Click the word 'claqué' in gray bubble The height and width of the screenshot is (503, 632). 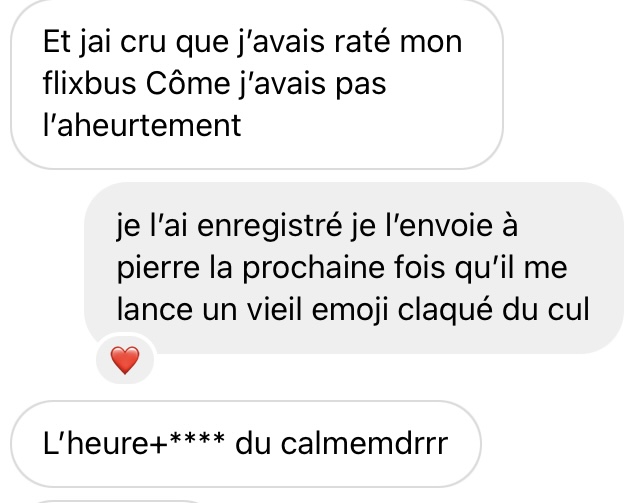point(445,310)
